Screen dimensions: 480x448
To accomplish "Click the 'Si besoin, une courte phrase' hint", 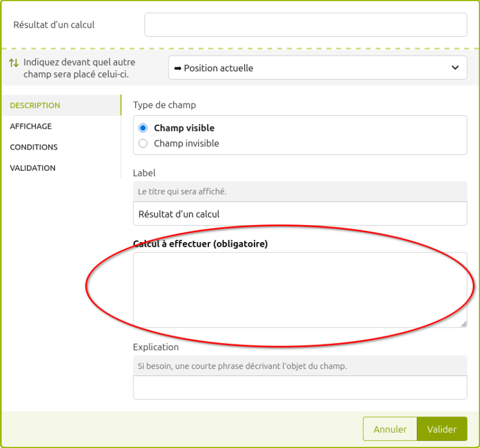I will 242,366.
